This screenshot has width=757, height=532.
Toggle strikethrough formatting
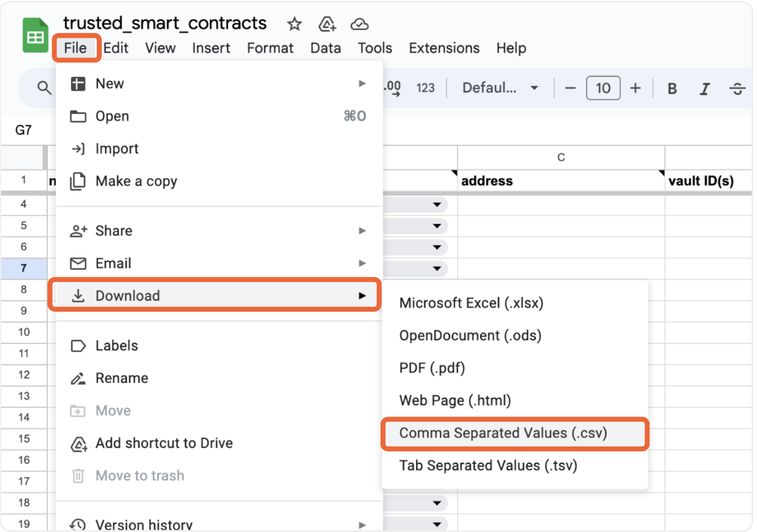coord(738,89)
